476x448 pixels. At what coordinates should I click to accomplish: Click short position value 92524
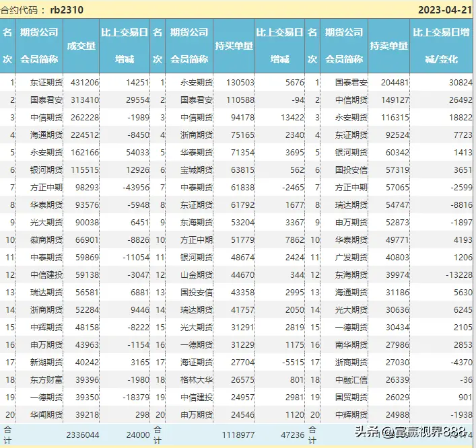point(397,135)
